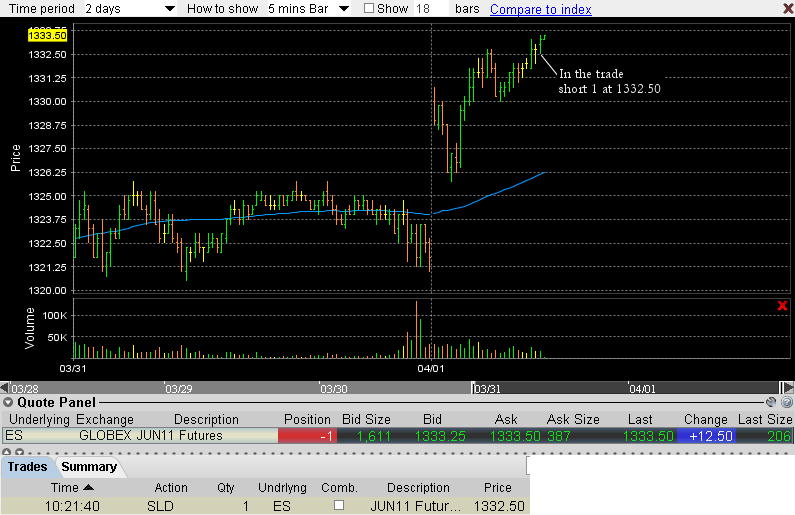
Task: Switch to the Trades tab
Action: [27, 467]
